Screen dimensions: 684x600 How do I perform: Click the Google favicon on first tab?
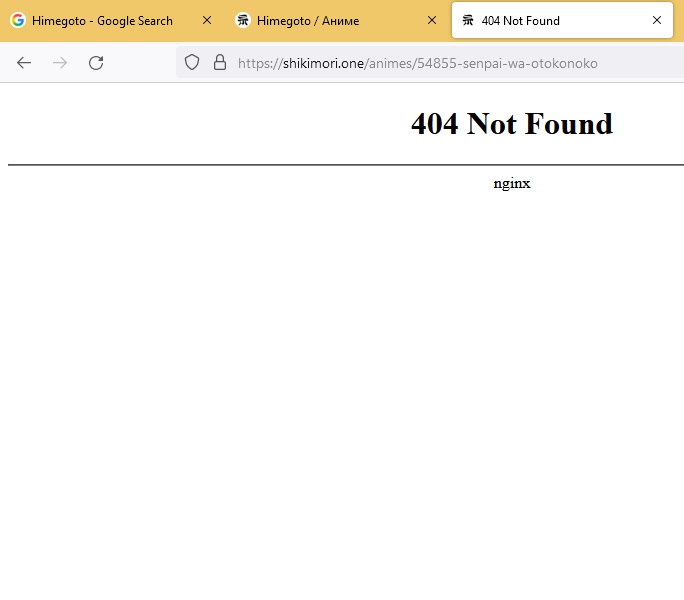[x=18, y=20]
